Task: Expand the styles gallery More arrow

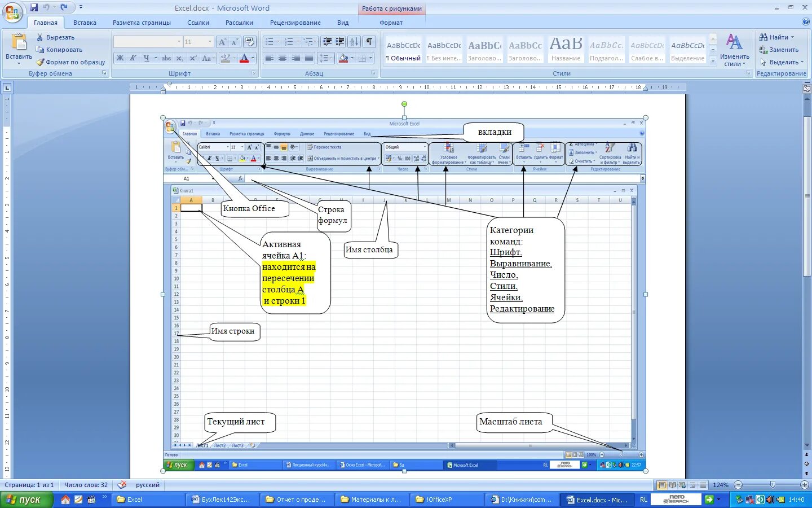Action: click(x=713, y=60)
